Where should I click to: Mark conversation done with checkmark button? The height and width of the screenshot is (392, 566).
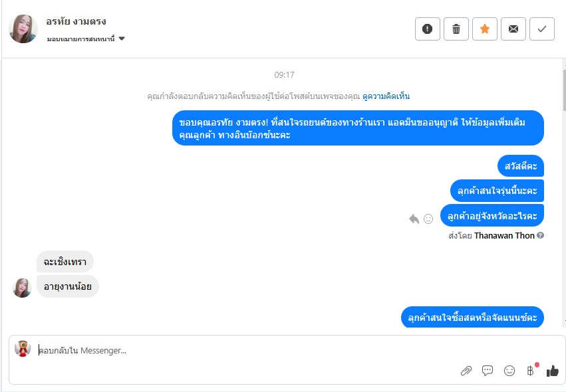coord(542,29)
